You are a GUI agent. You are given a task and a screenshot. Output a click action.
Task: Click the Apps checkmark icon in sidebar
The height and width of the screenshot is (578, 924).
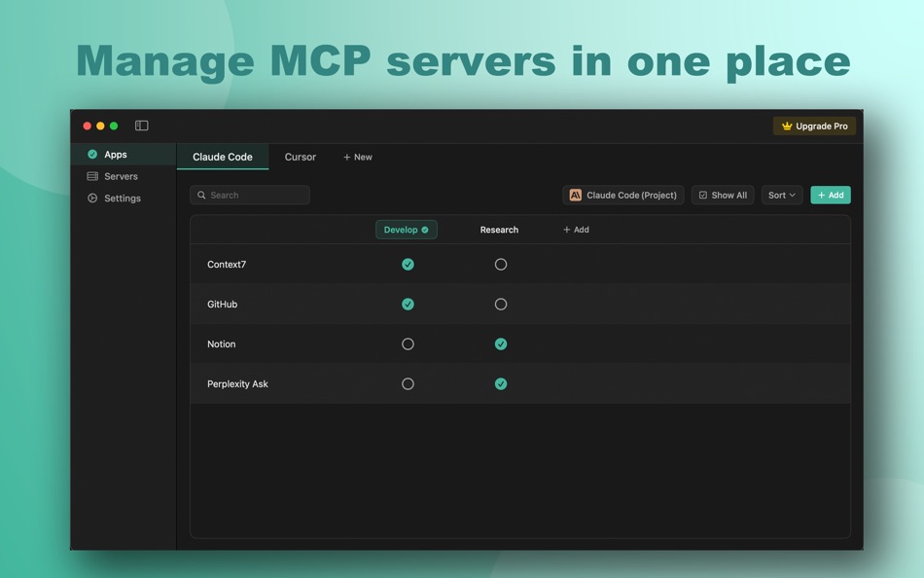pyautogui.click(x=92, y=155)
